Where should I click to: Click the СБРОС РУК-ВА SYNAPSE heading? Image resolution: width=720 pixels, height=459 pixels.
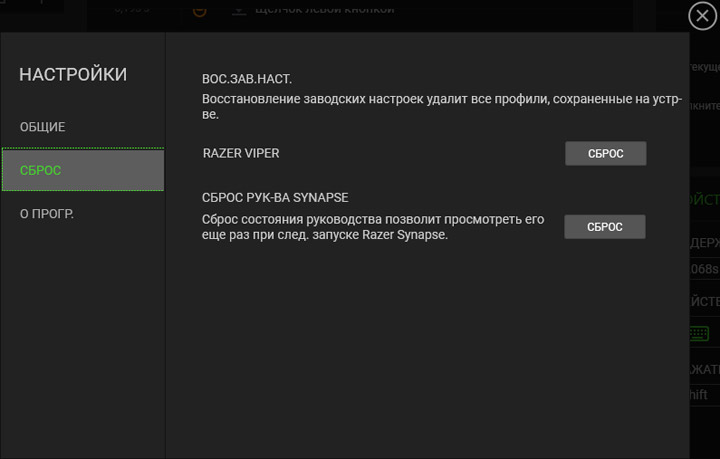(275, 198)
